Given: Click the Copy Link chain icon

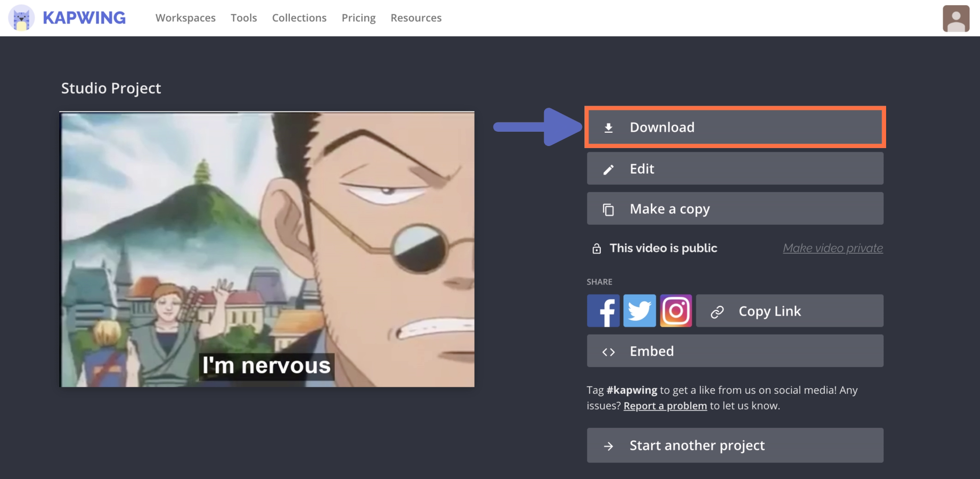Looking at the screenshot, I should pyautogui.click(x=718, y=310).
